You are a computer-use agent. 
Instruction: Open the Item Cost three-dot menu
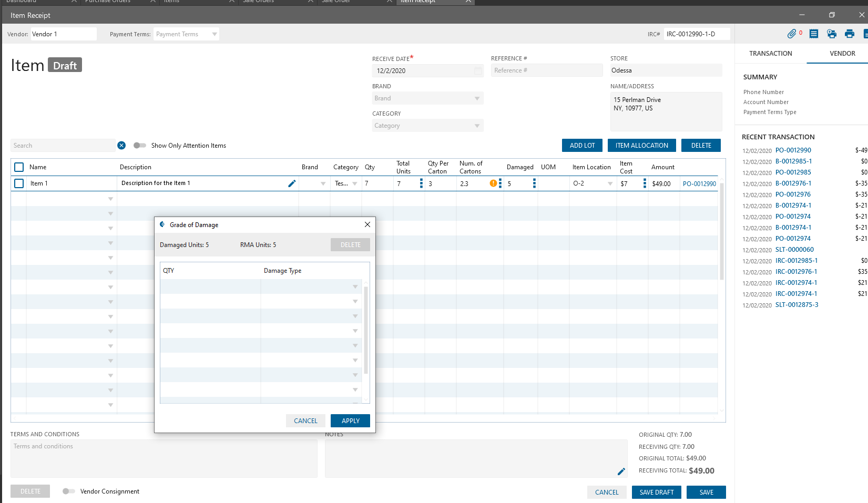click(645, 183)
